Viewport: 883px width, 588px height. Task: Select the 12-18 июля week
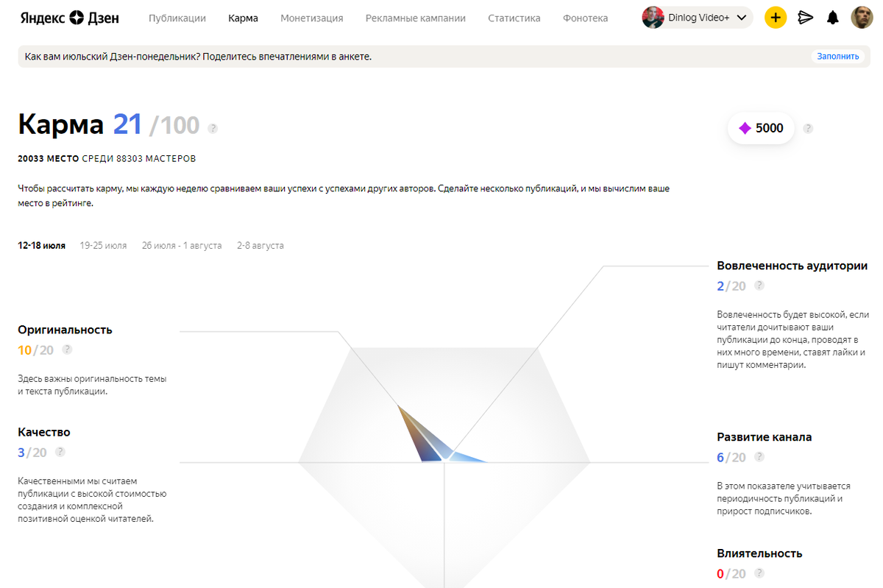[42, 246]
